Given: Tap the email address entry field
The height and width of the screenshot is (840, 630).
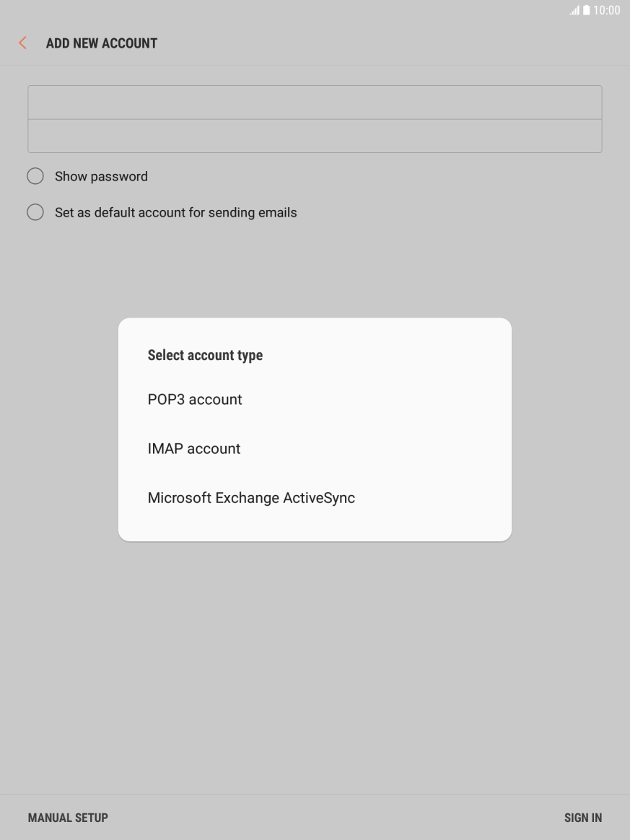Looking at the screenshot, I should tap(315, 102).
